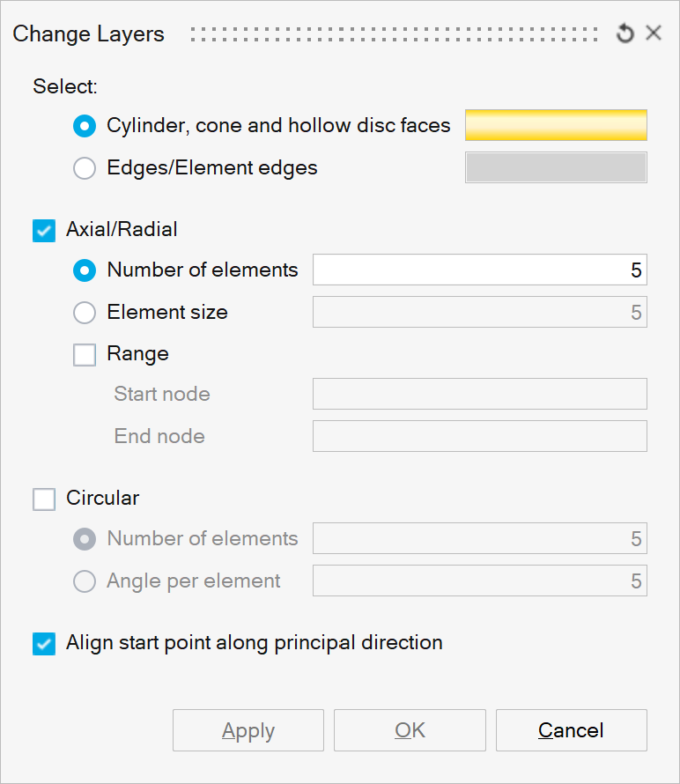Enable the Range checkbox
Image resolution: width=680 pixels, height=784 pixels.
[x=85, y=354]
